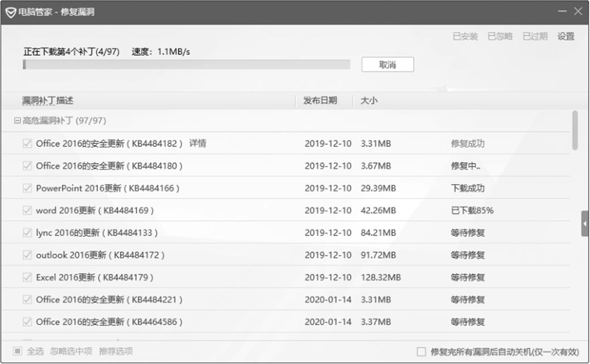
Task: Uncheck the KB4484182 Office 2016 update
Action: (27, 143)
